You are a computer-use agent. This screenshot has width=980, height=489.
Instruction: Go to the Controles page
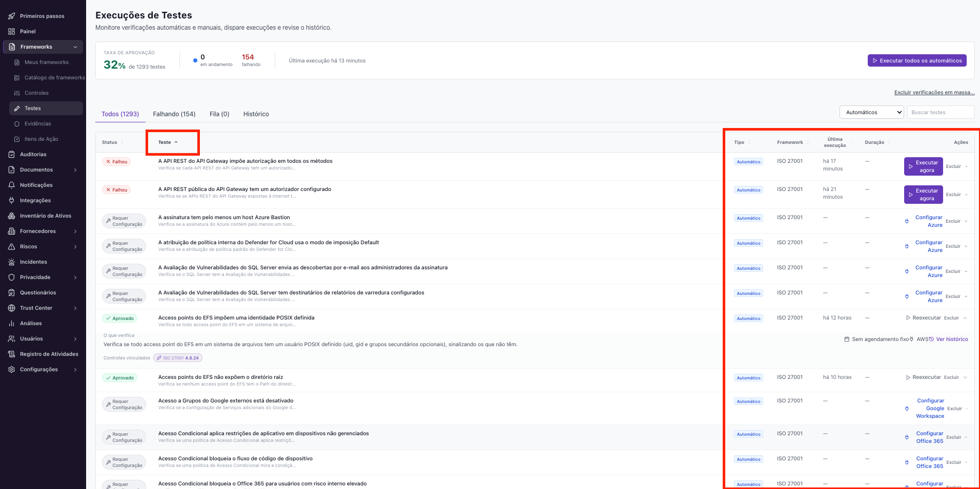[x=36, y=93]
